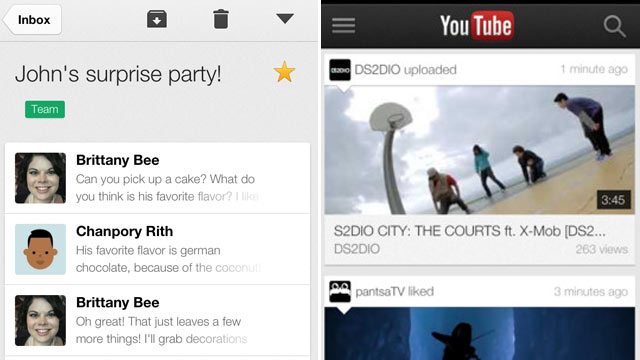Select Brittany Bee's name in the cake message
640x360 pixels.
pyautogui.click(x=118, y=160)
